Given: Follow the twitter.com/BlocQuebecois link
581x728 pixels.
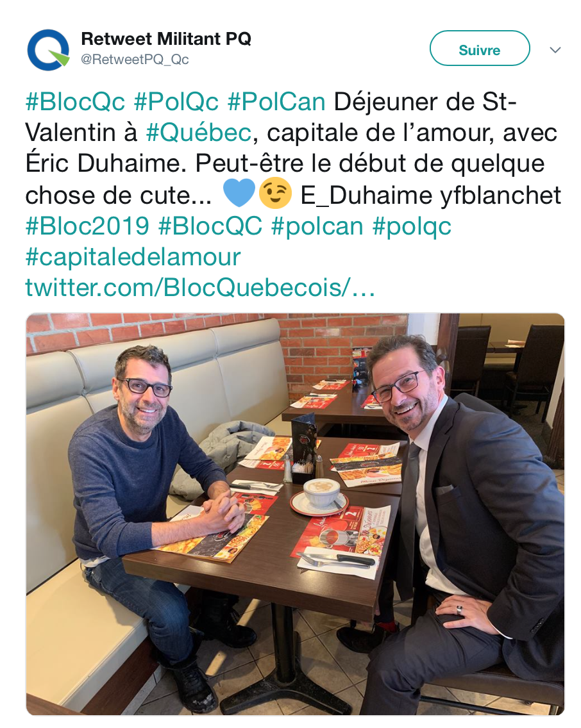Looking at the screenshot, I should [200, 288].
